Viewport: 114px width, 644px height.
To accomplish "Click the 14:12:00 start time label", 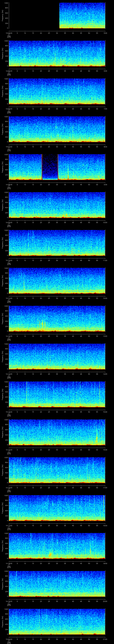I will click(x=9, y=336).
